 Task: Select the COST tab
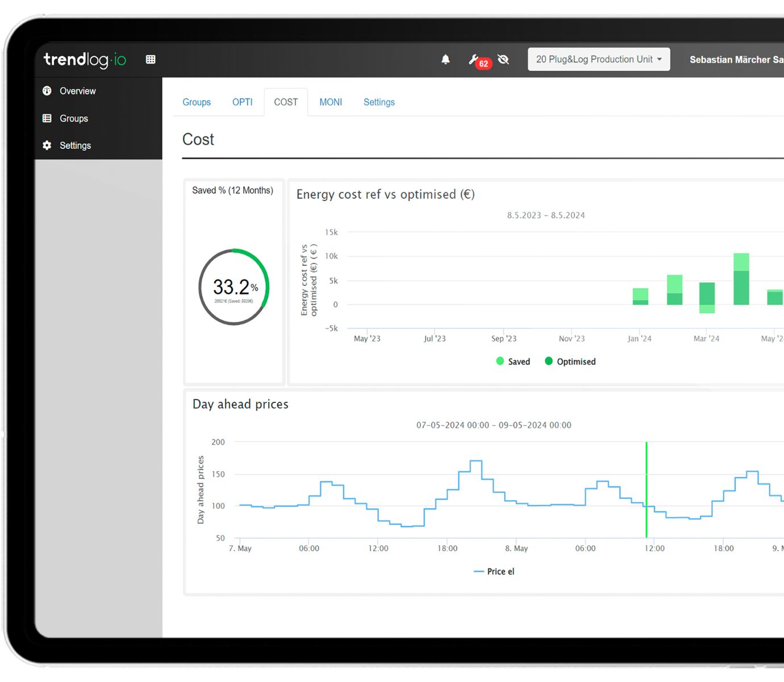pyautogui.click(x=286, y=102)
